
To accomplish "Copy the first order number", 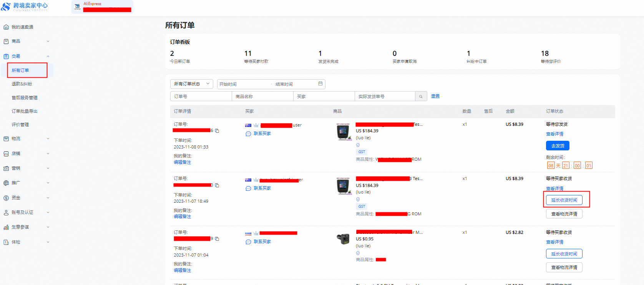I will coord(217,131).
